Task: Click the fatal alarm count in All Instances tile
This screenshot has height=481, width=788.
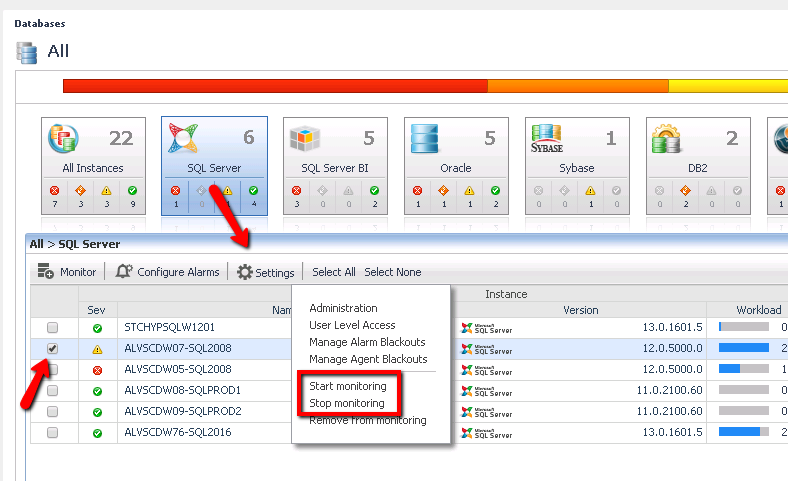Action: click(55, 204)
